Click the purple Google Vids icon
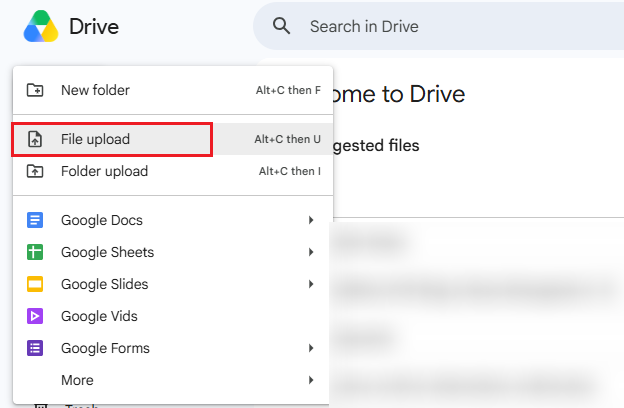 pyautogui.click(x=35, y=316)
